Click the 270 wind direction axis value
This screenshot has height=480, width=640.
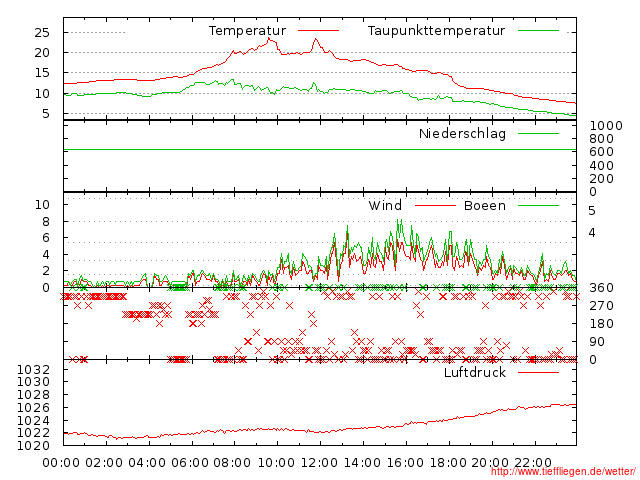click(x=601, y=306)
